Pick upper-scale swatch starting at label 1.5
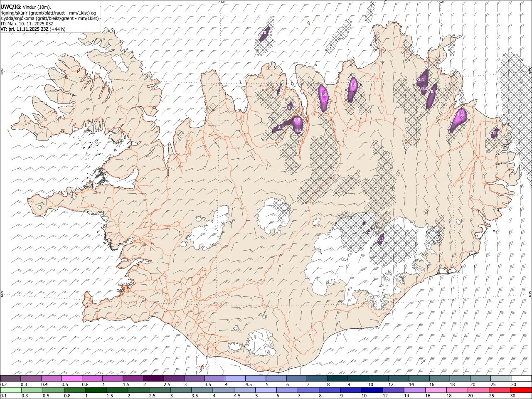532x399 pixels. click(133, 378)
